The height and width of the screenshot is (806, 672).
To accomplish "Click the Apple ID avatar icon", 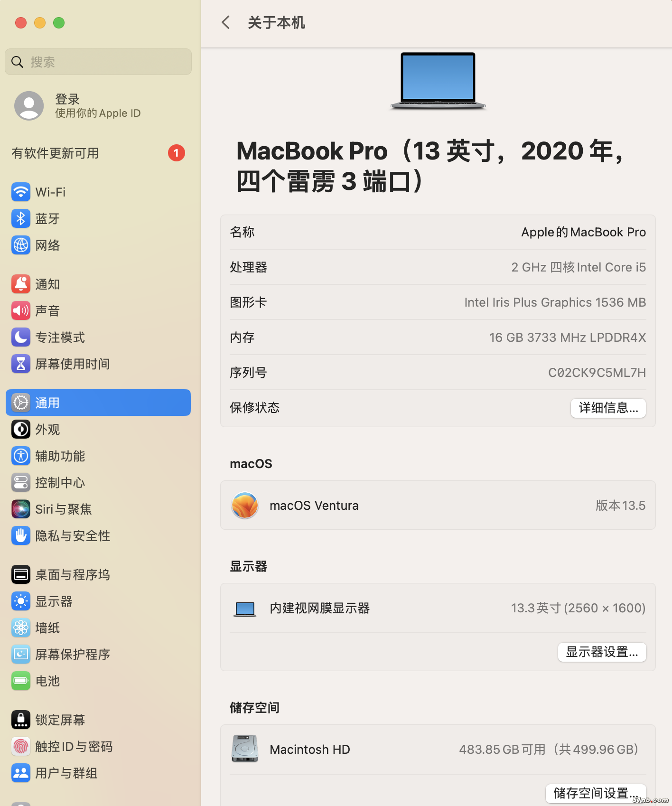I will (29, 105).
